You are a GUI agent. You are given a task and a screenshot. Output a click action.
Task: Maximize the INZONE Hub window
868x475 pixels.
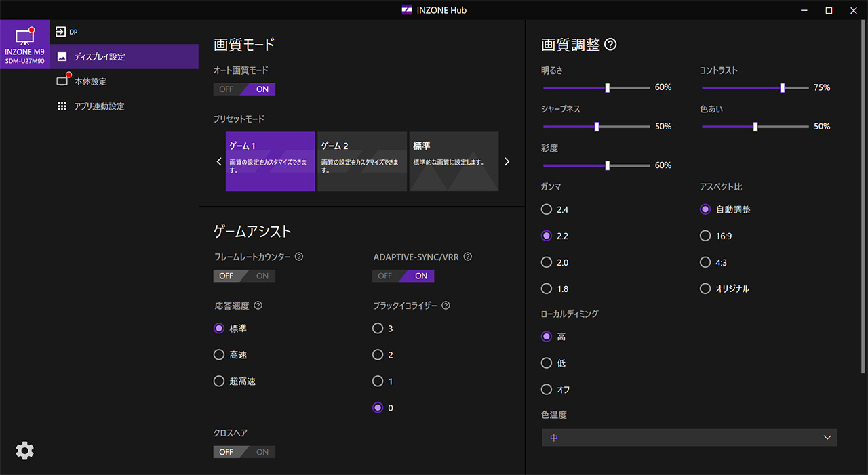point(829,10)
